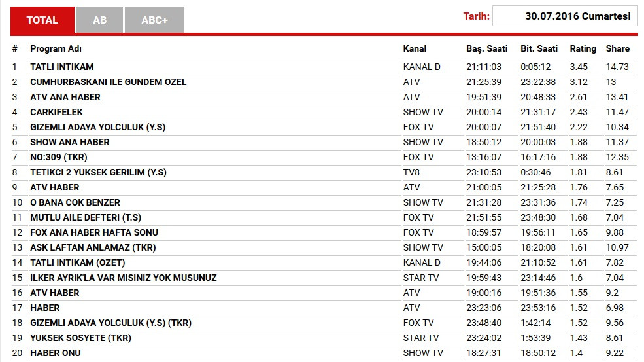644x362 pixels.
Task: Select the ABC+ tab
Action: (x=154, y=20)
